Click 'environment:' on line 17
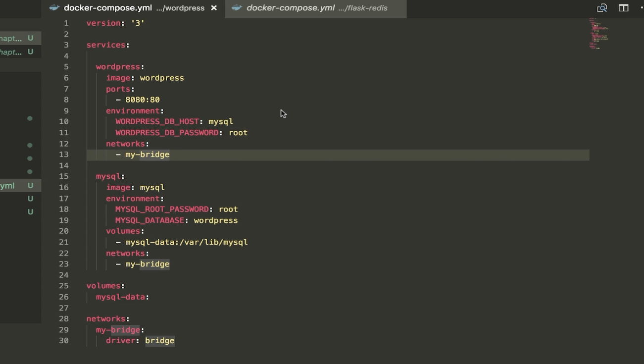The image size is (644, 364). click(x=135, y=199)
